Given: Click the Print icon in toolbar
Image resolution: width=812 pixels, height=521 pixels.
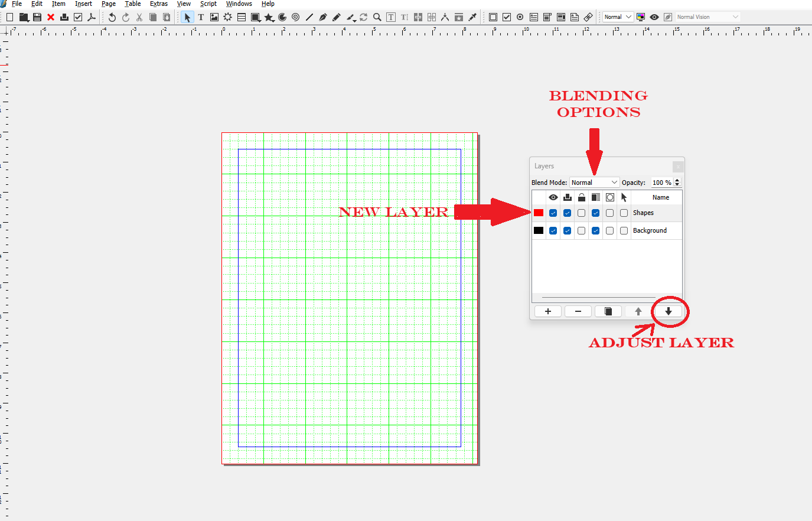Looking at the screenshot, I should [x=64, y=17].
